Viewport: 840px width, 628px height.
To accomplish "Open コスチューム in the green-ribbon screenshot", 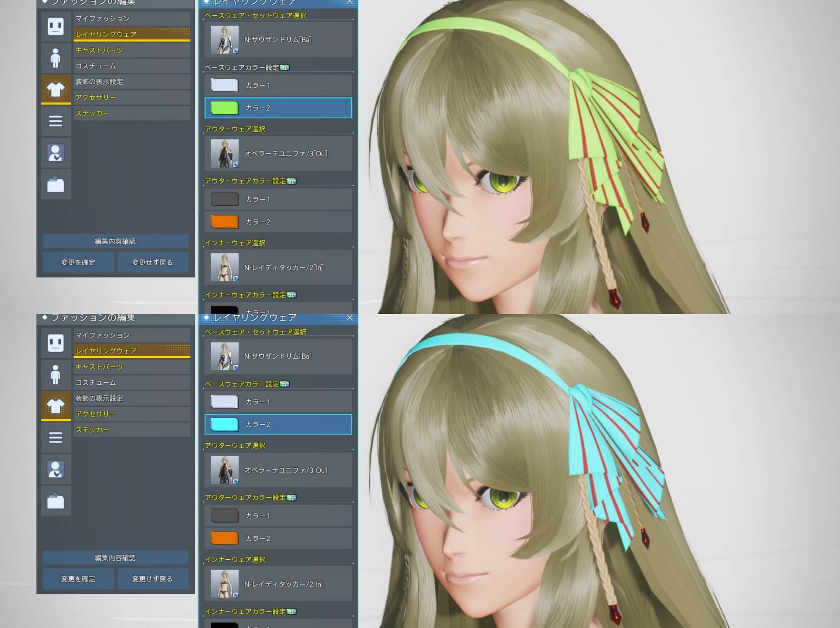I will click(132, 66).
